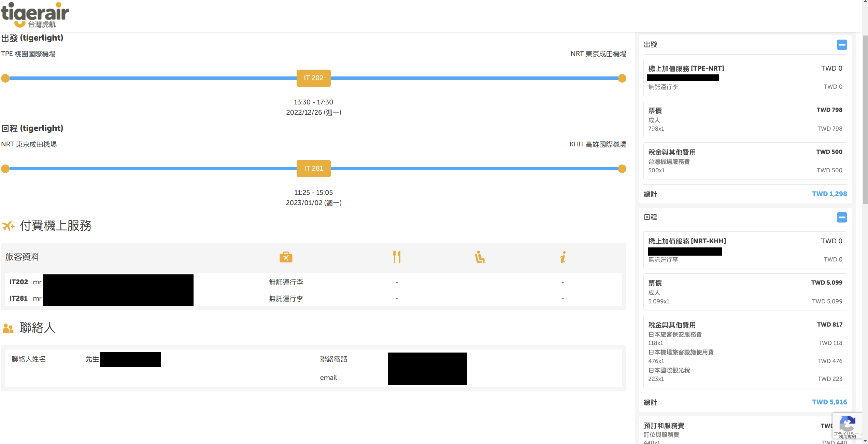Viewport: 868px width, 444px height.
Task: Click the KHH arrival point on the return route
Action: click(622, 169)
